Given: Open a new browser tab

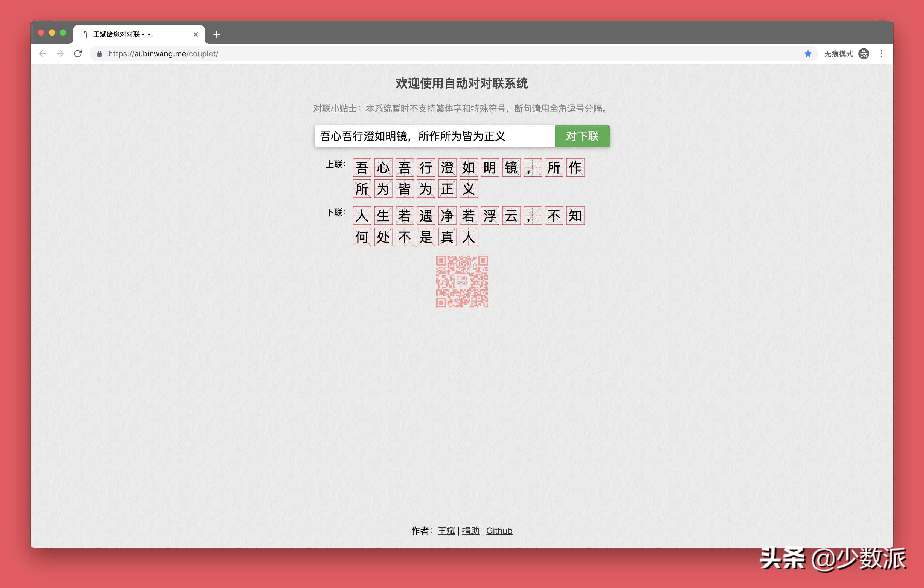Looking at the screenshot, I should [x=216, y=34].
